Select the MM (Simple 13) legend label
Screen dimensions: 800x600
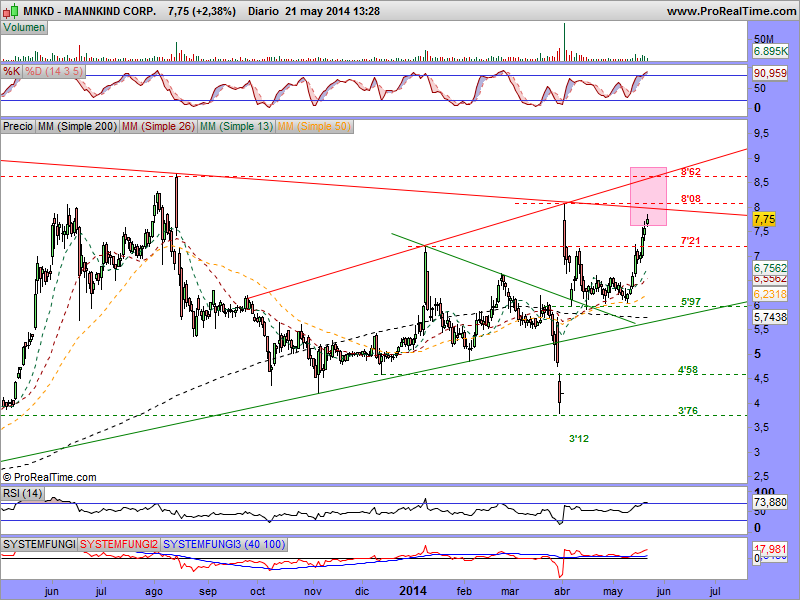pos(236,126)
